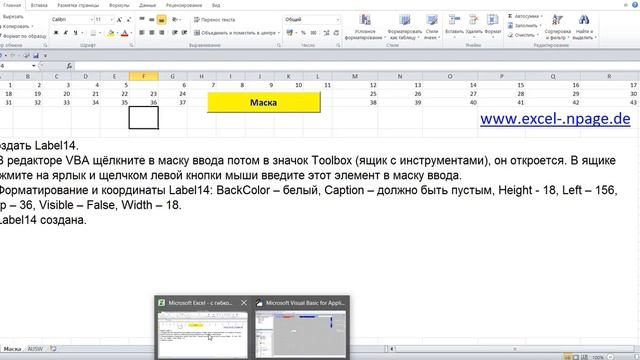Center text horizontally
The width and height of the screenshot is (640, 360).
click(151, 33)
